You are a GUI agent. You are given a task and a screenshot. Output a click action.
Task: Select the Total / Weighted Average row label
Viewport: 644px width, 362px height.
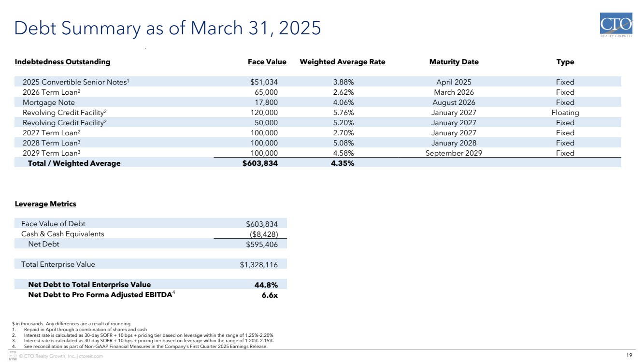click(74, 163)
